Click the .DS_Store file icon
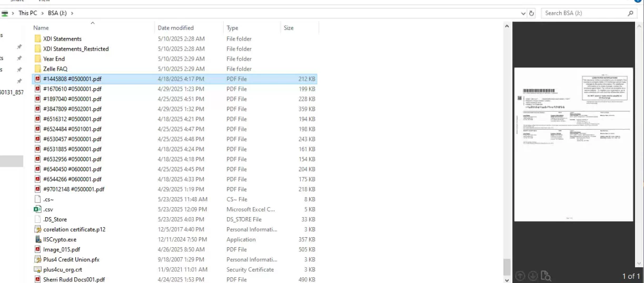Screen dimensions: 644x283 coord(37,219)
